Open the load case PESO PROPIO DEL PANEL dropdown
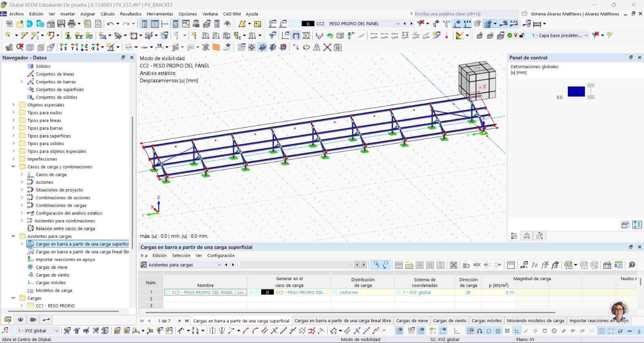 [x=398, y=24]
